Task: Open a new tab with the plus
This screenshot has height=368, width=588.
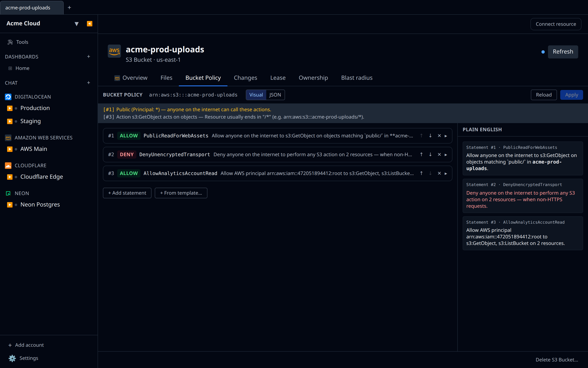Action: pos(69,8)
